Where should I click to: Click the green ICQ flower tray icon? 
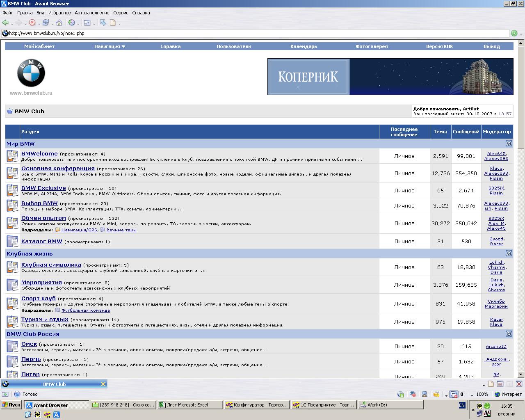tap(487, 406)
